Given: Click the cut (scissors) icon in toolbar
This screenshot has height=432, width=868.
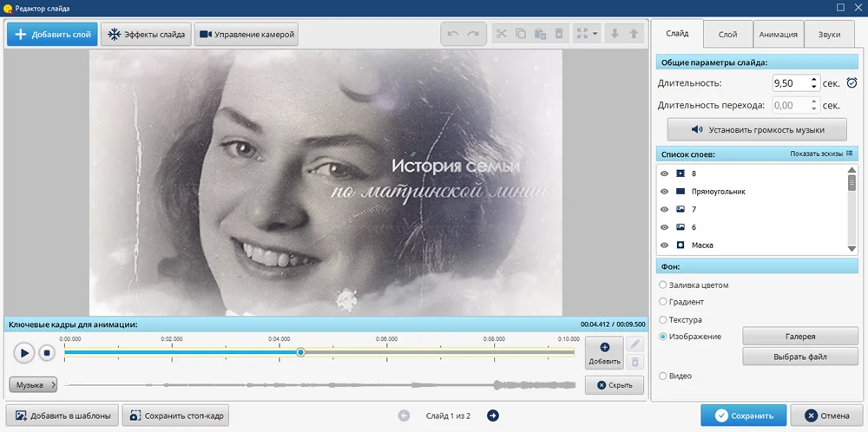Looking at the screenshot, I should click(502, 34).
